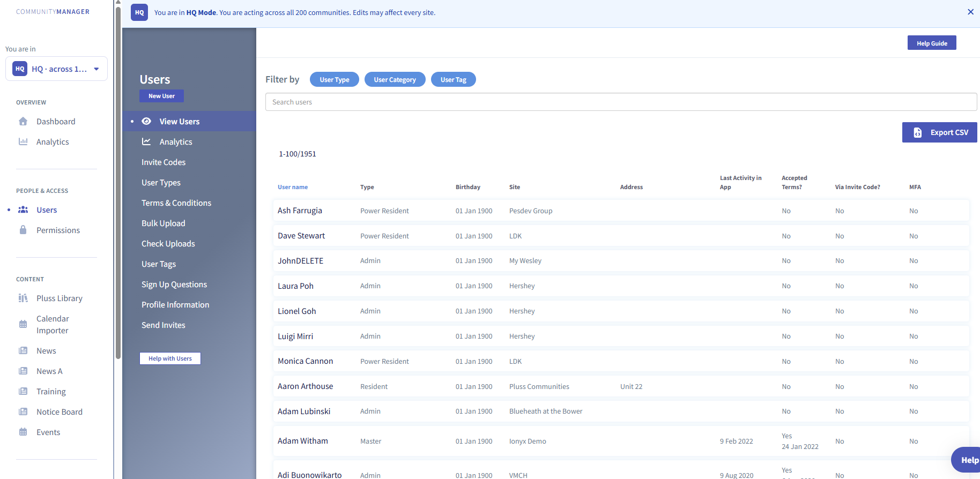Screen dimensions: 980x479
Task: Click the Ionyx Demo site cell
Action: [x=528, y=441]
